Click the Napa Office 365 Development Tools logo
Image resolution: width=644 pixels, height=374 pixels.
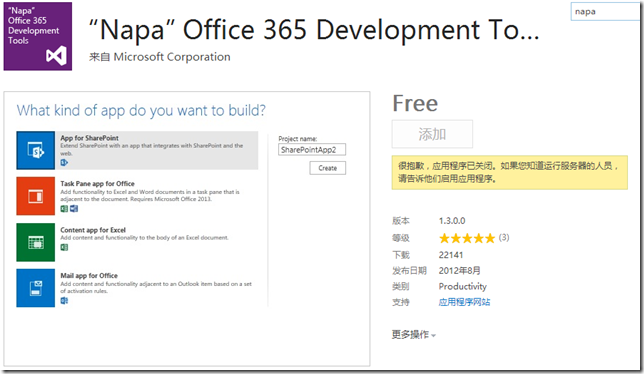point(38,37)
